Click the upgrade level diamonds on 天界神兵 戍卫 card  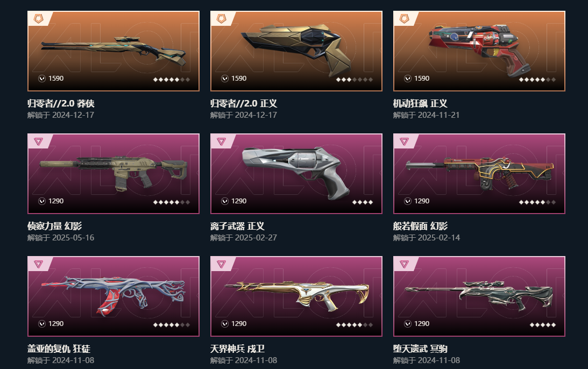coord(355,325)
